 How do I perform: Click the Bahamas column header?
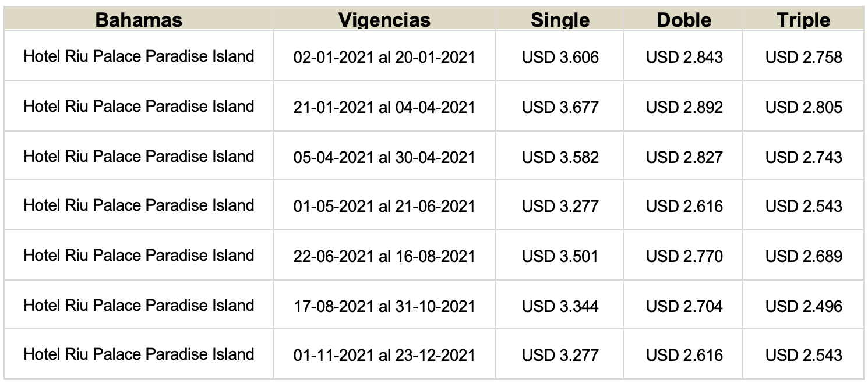tap(139, 20)
